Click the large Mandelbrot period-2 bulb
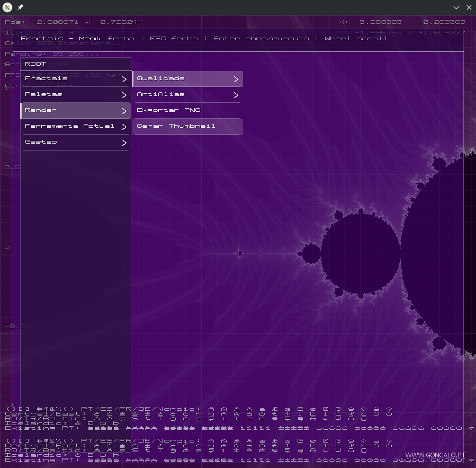 point(361,254)
